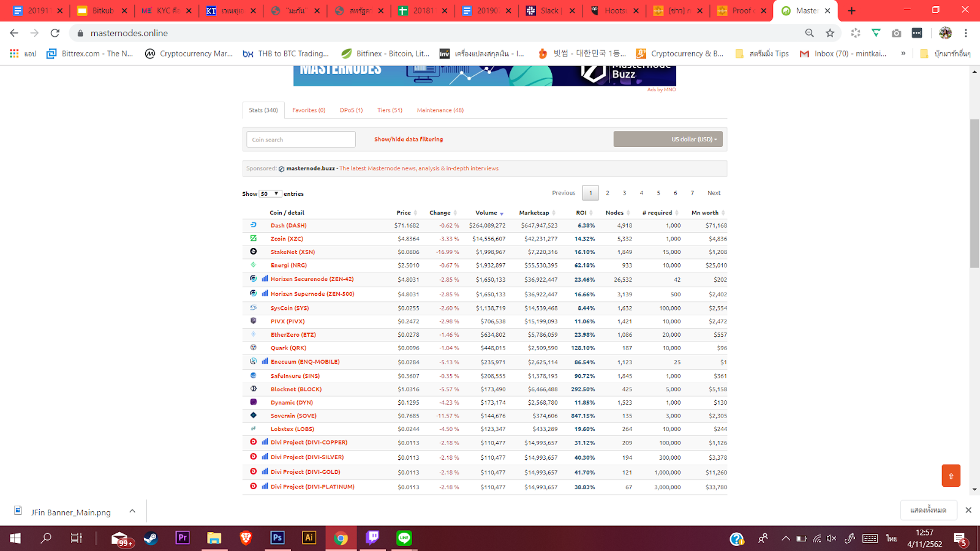Screen dimensions: 980x551
Task: Open the Apps grid in bookmarks bar
Action: point(14,53)
